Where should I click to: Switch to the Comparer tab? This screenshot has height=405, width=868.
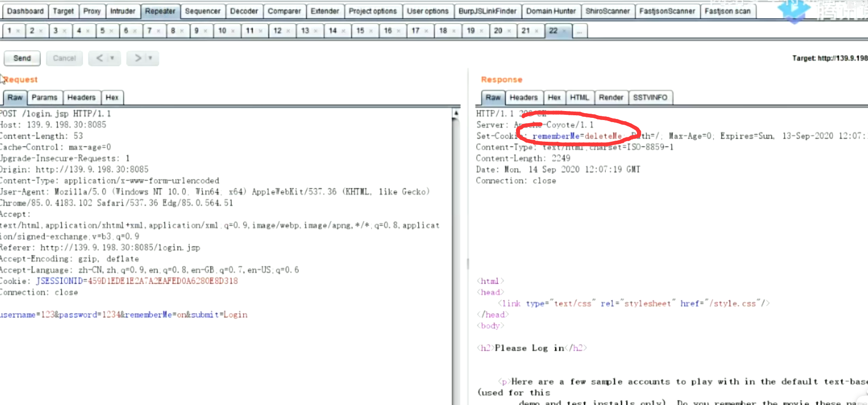pos(284,11)
